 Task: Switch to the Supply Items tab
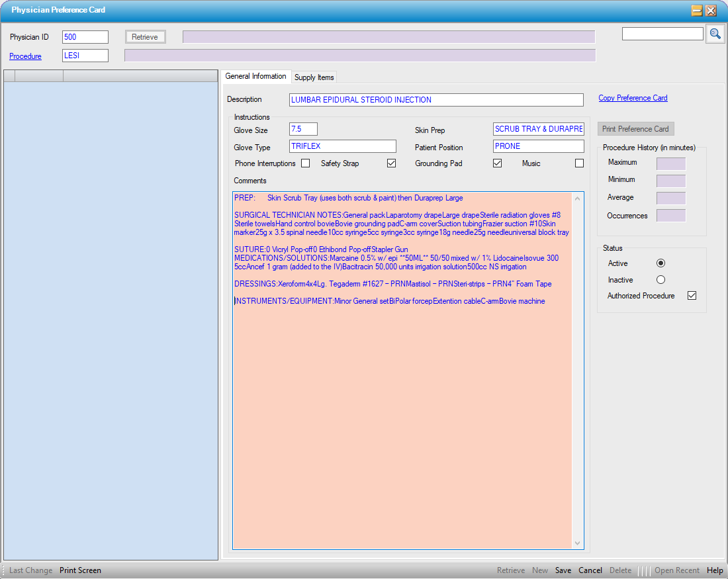(x=314, y=77)
